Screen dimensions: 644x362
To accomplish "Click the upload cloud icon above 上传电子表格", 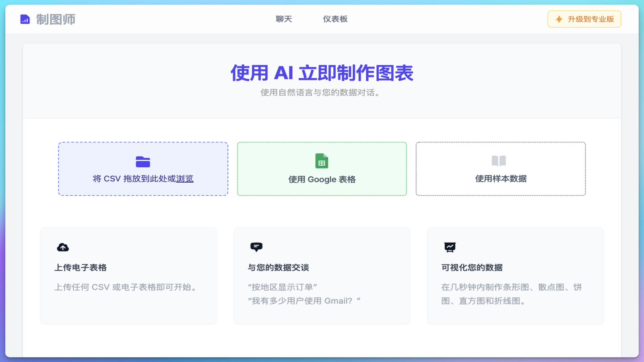I will 63,247.
